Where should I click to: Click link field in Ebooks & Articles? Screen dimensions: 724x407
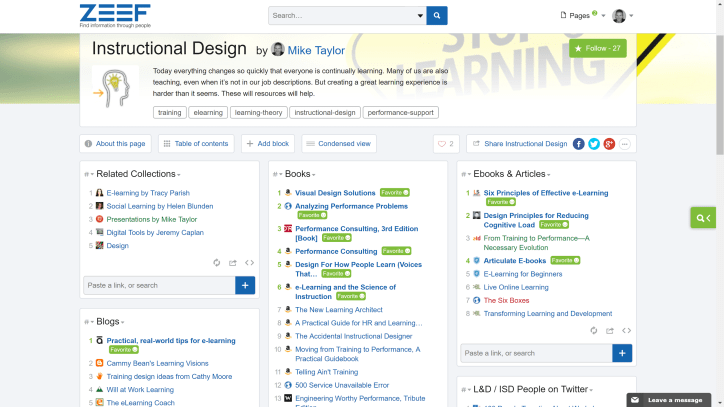[x=535, y=353]
